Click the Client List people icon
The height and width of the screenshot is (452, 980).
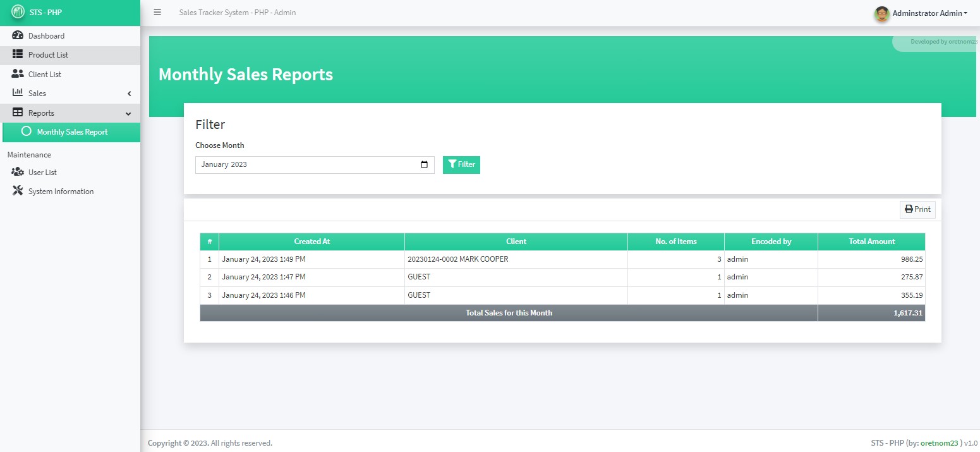(18, 74)
